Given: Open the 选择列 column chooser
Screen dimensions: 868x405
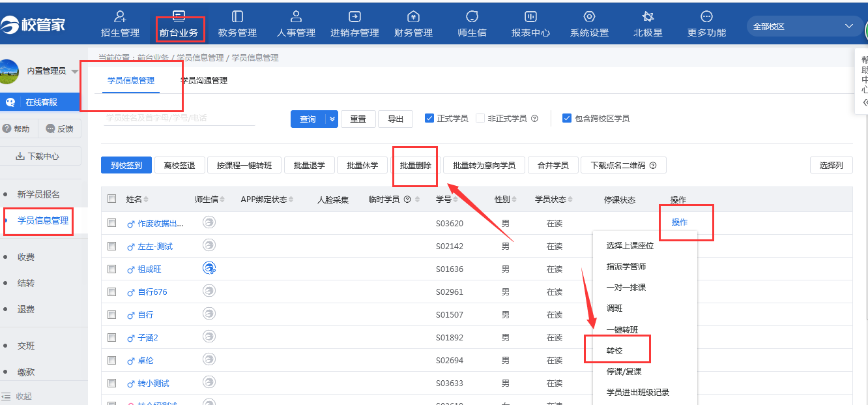Looking at the screenshot, I should click(832, 165).
